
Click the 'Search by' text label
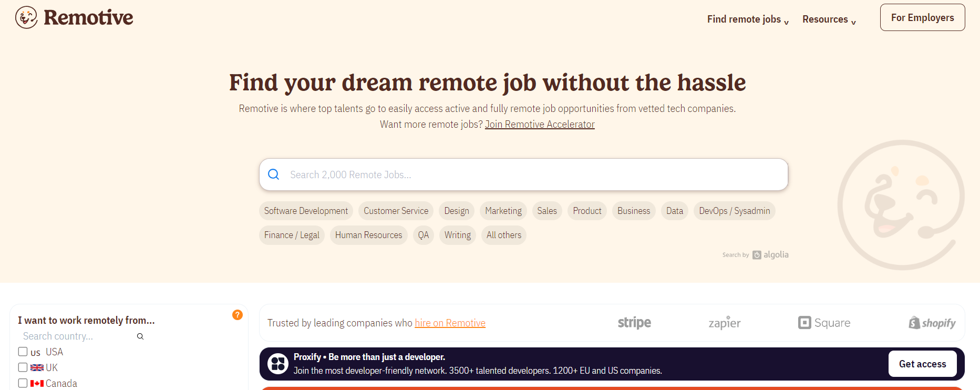736,255
